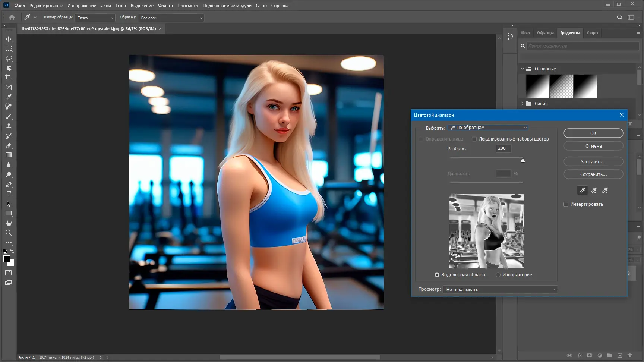Select the Lasso tool
The height and width of the screenshot is (362, 644).
click(9, 58)
